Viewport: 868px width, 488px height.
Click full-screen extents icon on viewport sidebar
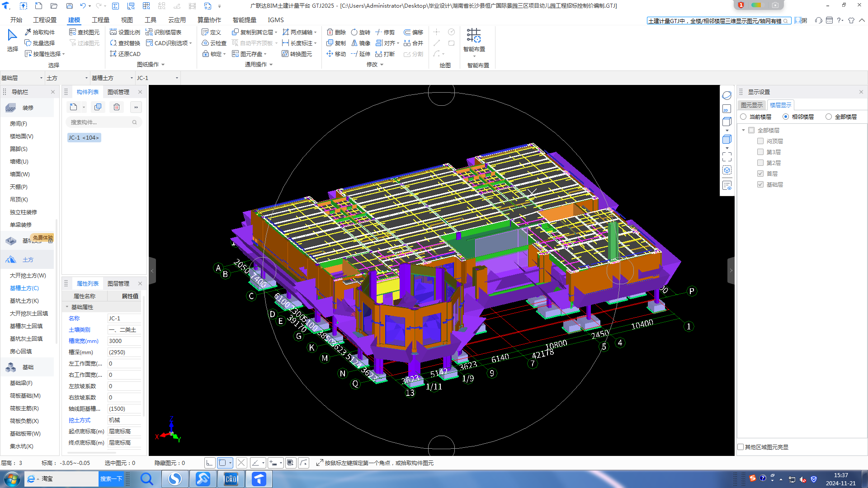tap(726, 156)
